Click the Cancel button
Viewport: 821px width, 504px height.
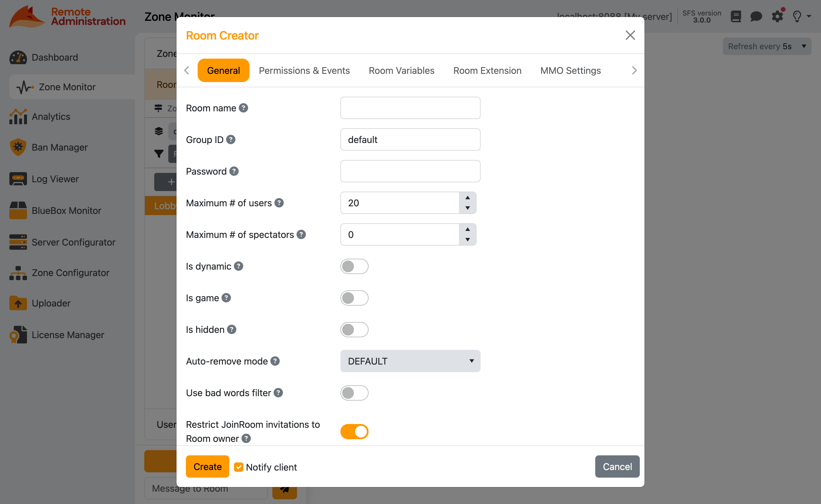(617, 466)
